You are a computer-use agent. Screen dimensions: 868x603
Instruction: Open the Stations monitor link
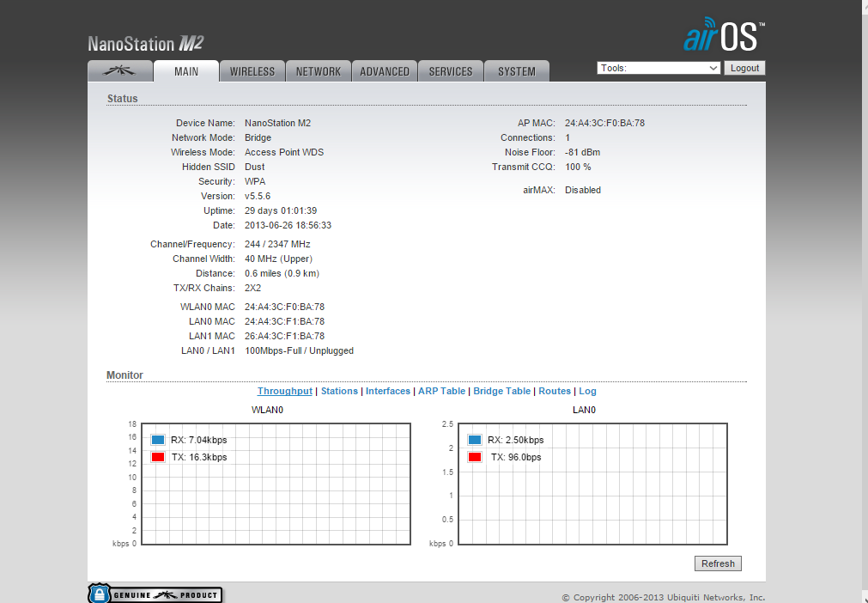click(339, 391)
